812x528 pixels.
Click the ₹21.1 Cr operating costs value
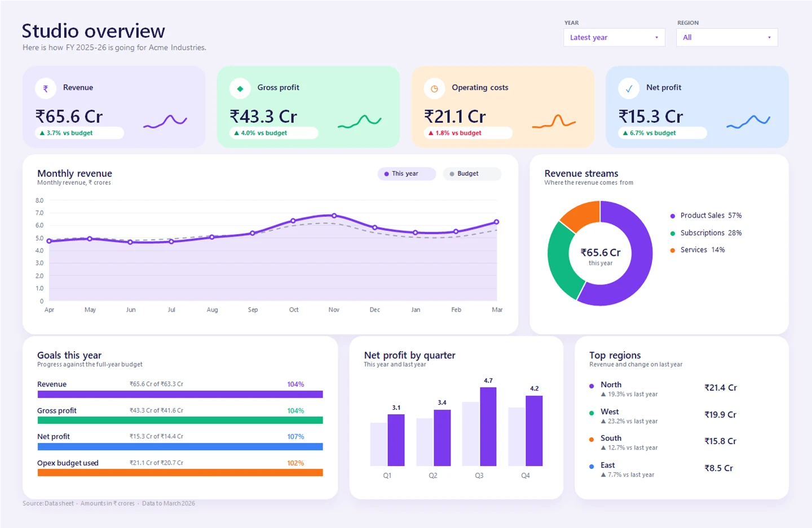[x=455, y=117]
